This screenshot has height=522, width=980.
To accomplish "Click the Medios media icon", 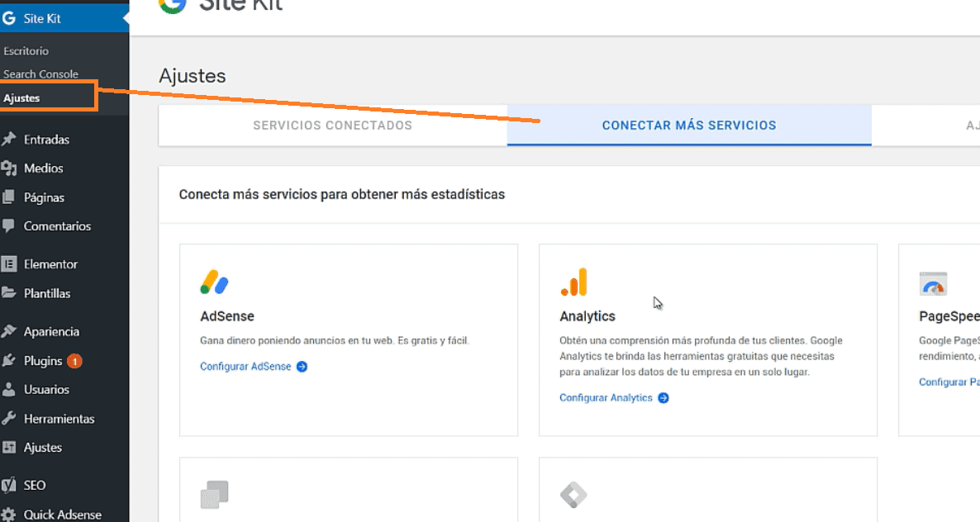I will (x=9, y=168).
